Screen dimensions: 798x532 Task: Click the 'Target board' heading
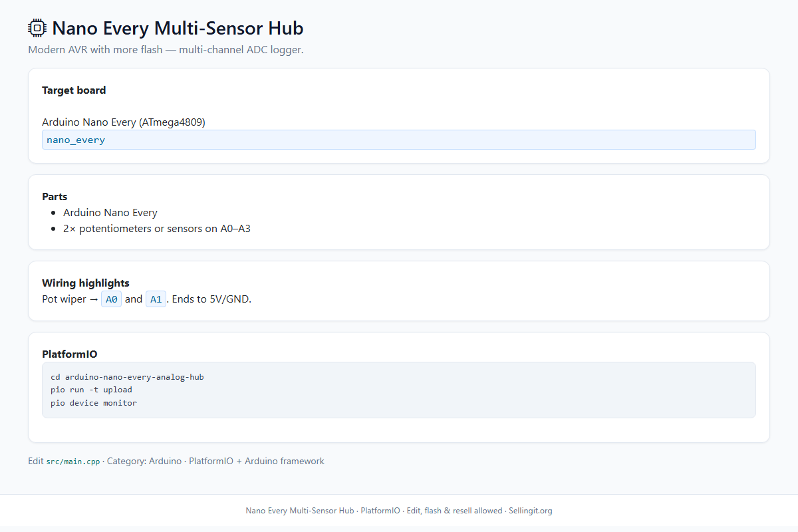tap(74, 90)
